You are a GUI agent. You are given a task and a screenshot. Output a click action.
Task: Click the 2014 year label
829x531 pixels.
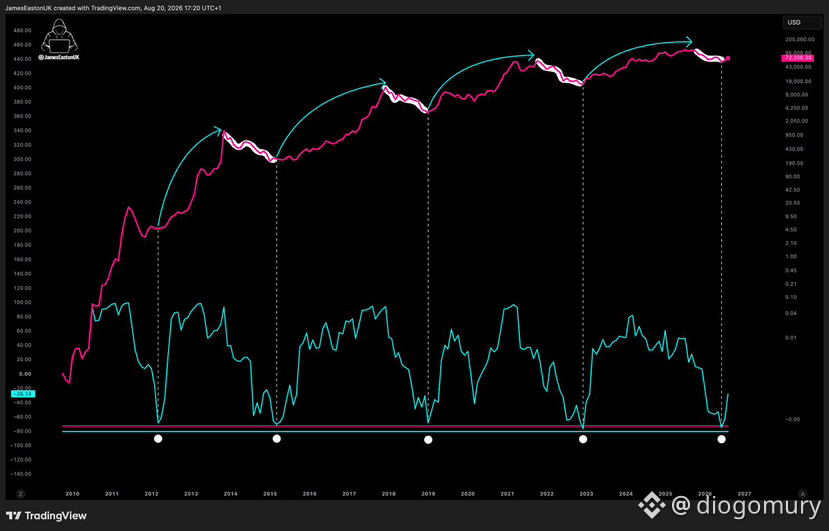pyautogui.click(x=230, y=494)
